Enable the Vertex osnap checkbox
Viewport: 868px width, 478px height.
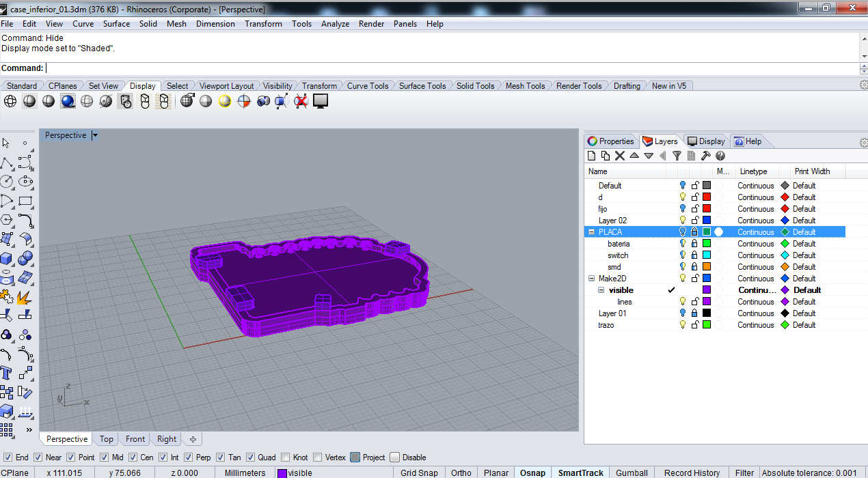(318, 458)
